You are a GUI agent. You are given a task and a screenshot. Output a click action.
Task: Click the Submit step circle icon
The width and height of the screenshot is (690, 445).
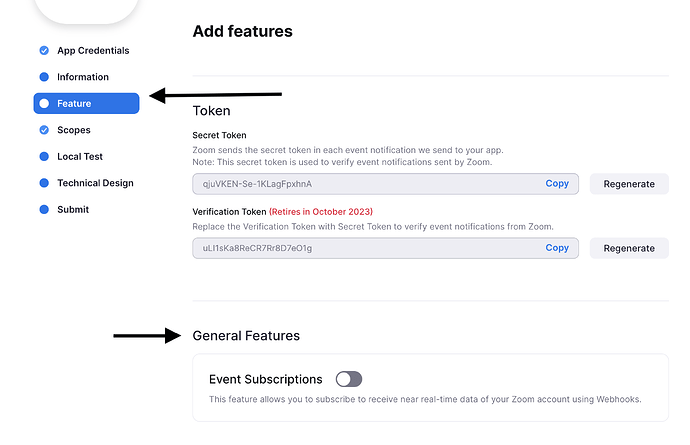pos(44,210)
